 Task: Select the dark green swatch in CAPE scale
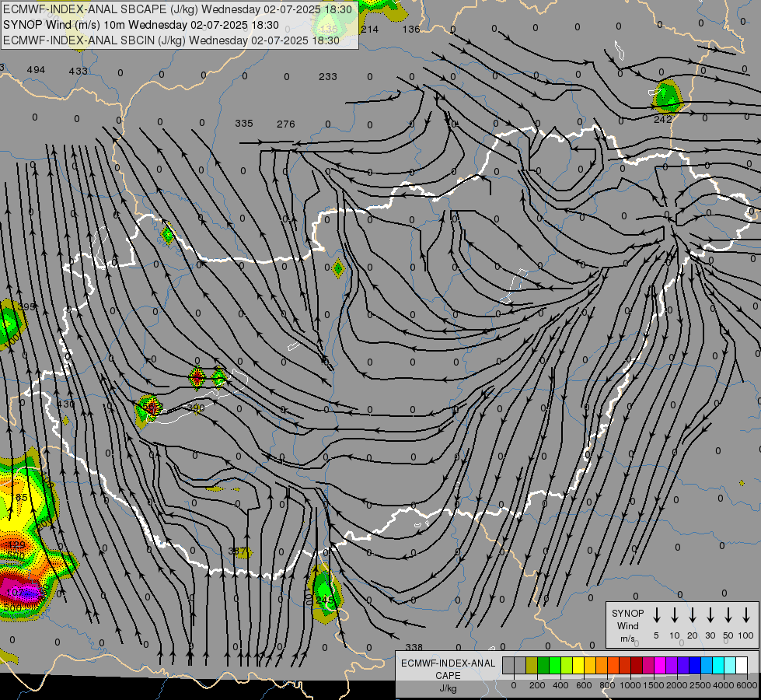coord(543,666)
